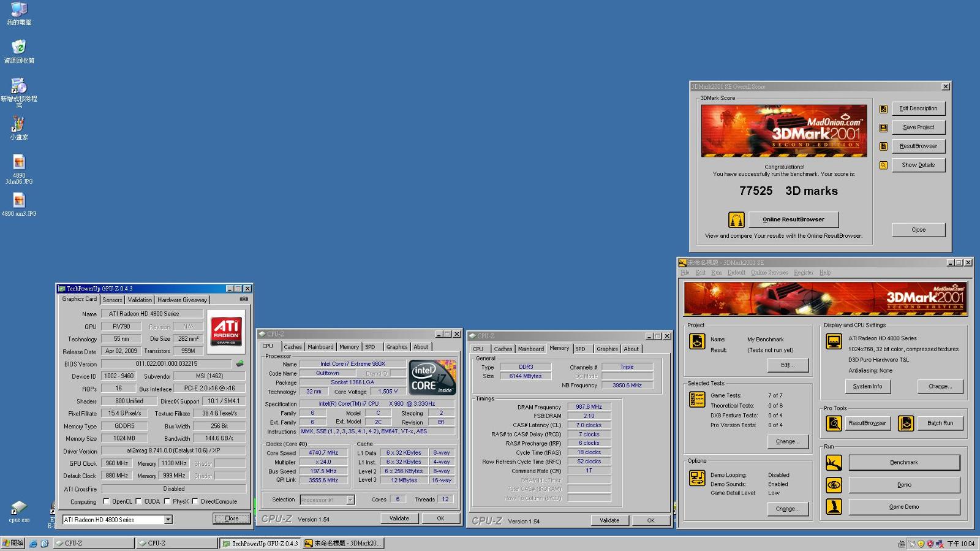Click the Benchmark button in the Run section
Viewport: 980px width, 551px height.
904,463
